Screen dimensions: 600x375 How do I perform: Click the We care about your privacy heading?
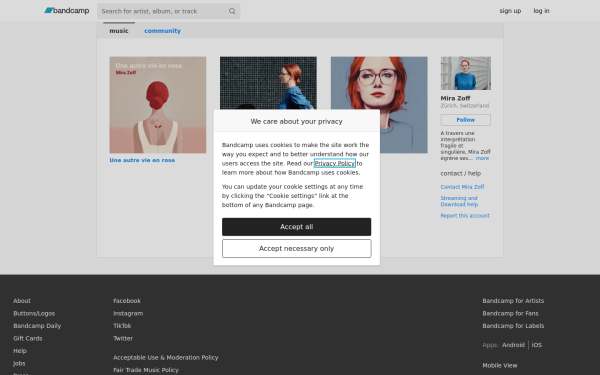[297, 121]
